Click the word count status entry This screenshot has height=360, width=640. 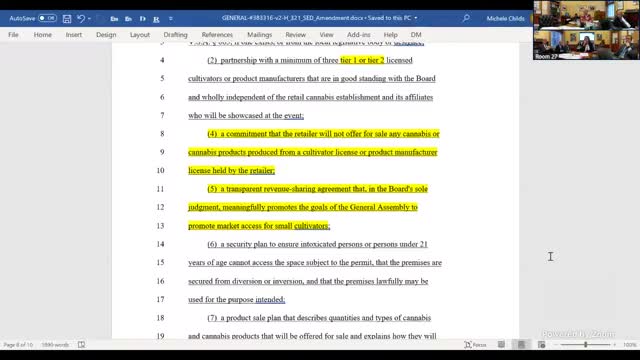[55, 345]
